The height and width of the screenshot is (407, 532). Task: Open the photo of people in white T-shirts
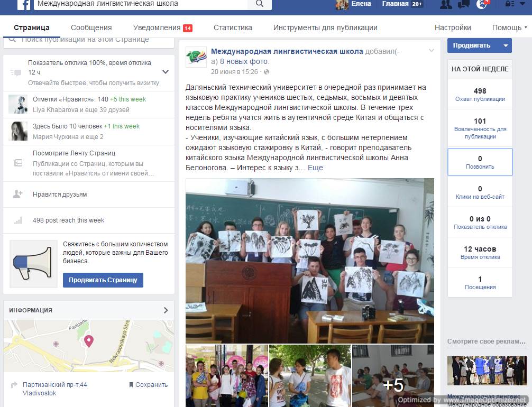click(x=310, y=376)
